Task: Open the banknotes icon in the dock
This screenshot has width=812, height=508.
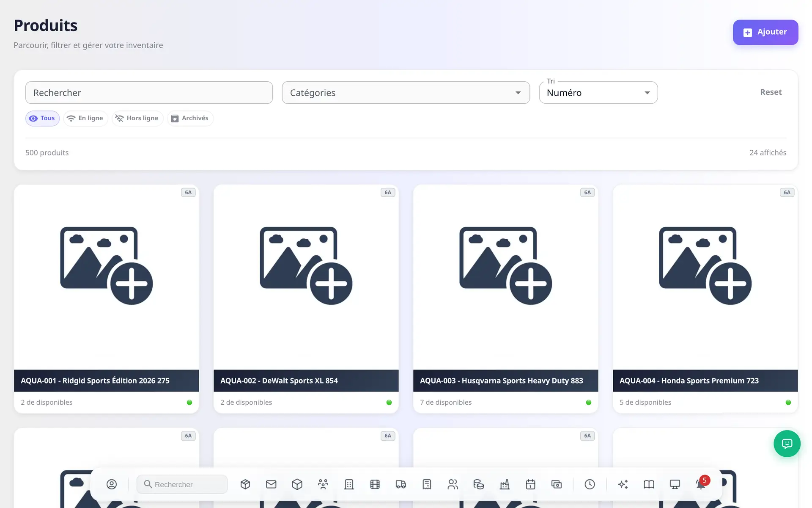Action: (557, 484)
